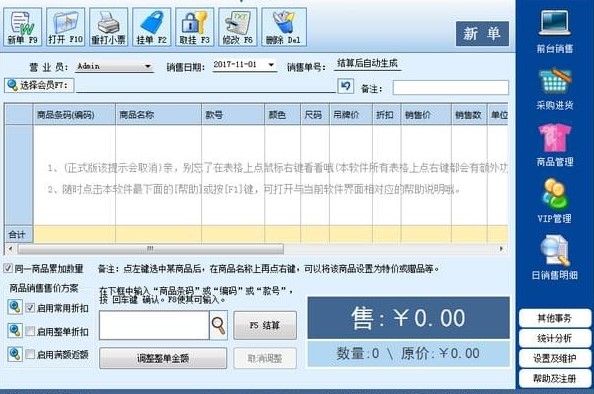Screen dimensions: 594x394
Task: Open 日销售明细 in the sidebar
Action: point(555,258)
